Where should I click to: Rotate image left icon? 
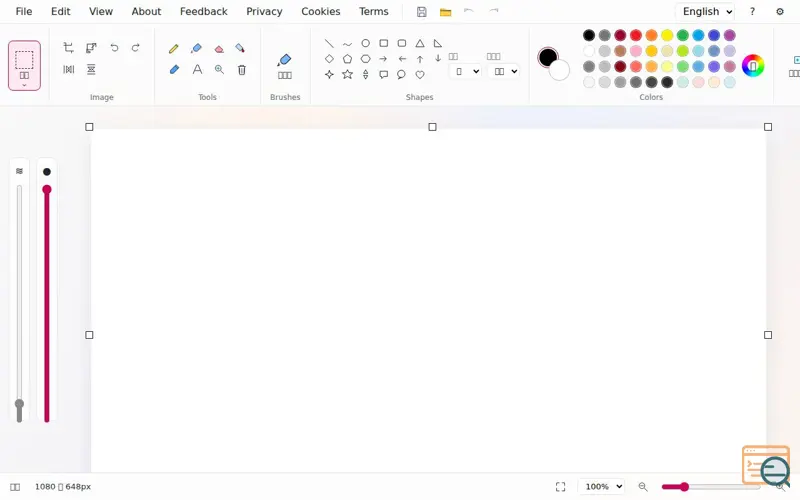(114, 48)
